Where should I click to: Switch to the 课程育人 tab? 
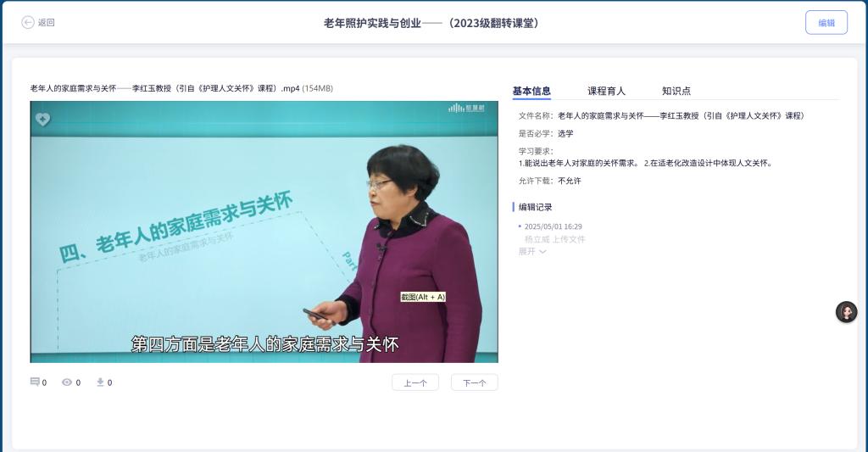pos(606,91)
